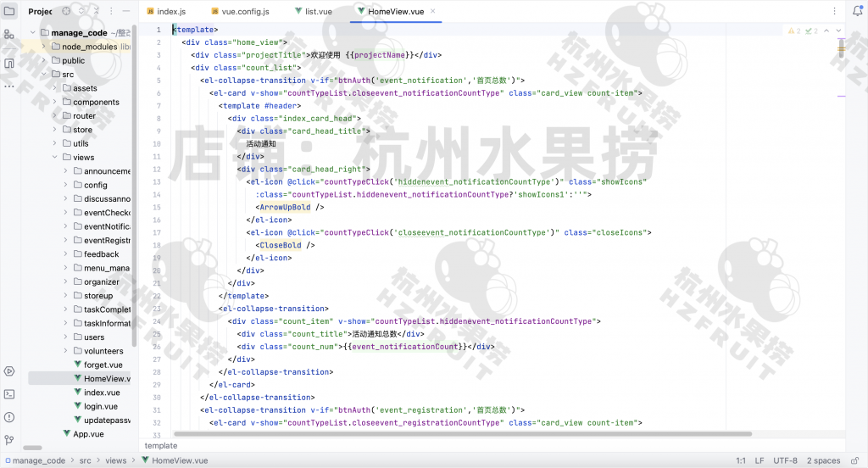This screenshot has width=868, height=468.
Task: Show more tool windows ellipsis
Action: click(9, 86)
